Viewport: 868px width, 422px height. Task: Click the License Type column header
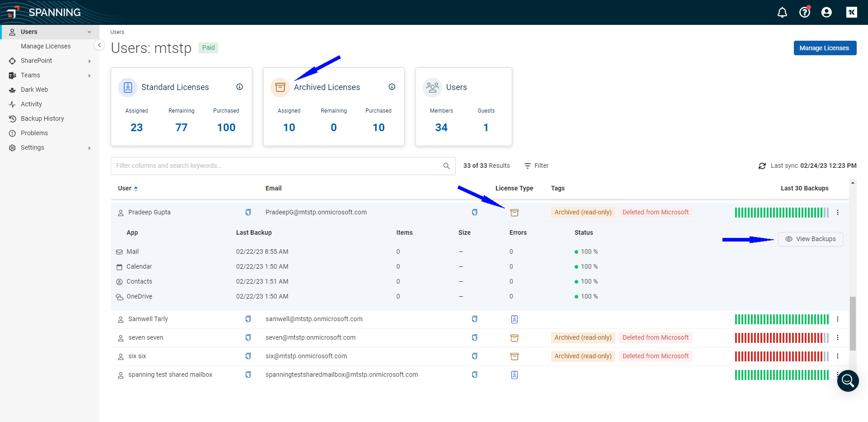pyautogui.click(x=514, y=188)
